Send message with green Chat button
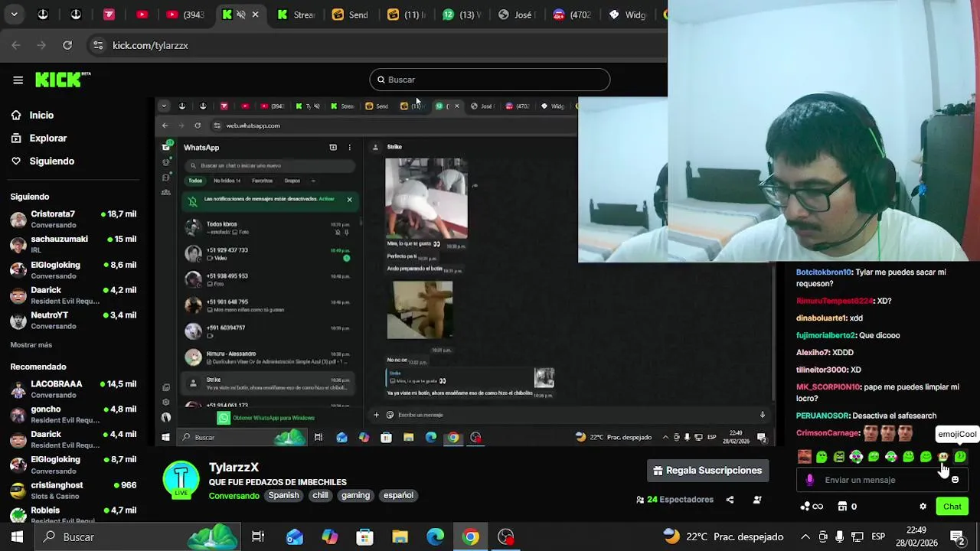The height and width of the screenshot is (551, 980). pos(952,507)
